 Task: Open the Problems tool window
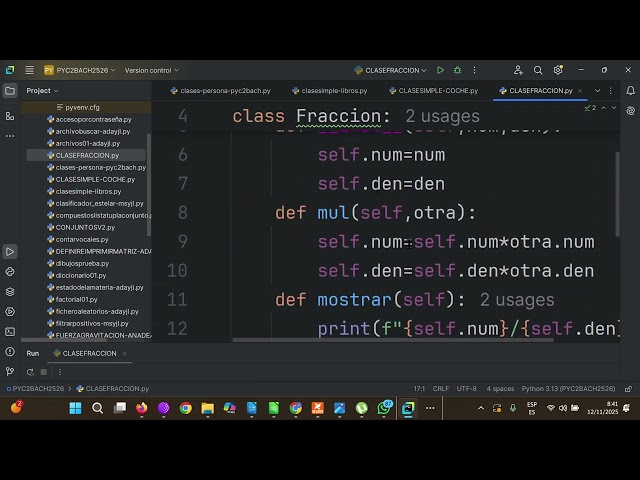(x=10, y=351)
